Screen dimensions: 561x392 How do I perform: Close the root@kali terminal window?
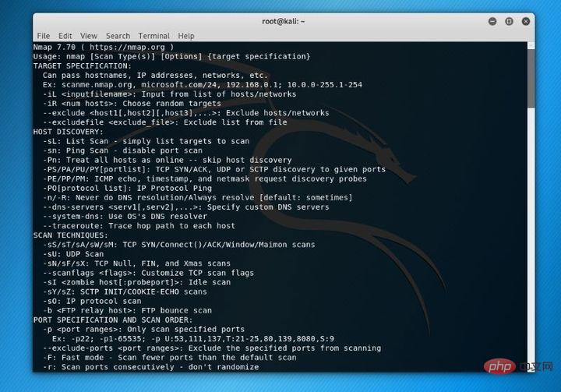point(526,22)
